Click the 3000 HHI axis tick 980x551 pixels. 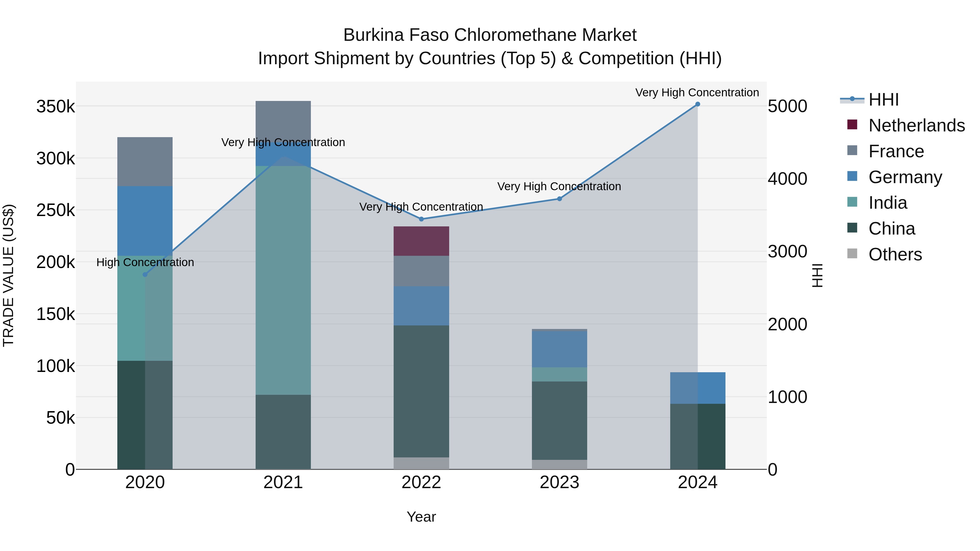(x=788, y=252)
